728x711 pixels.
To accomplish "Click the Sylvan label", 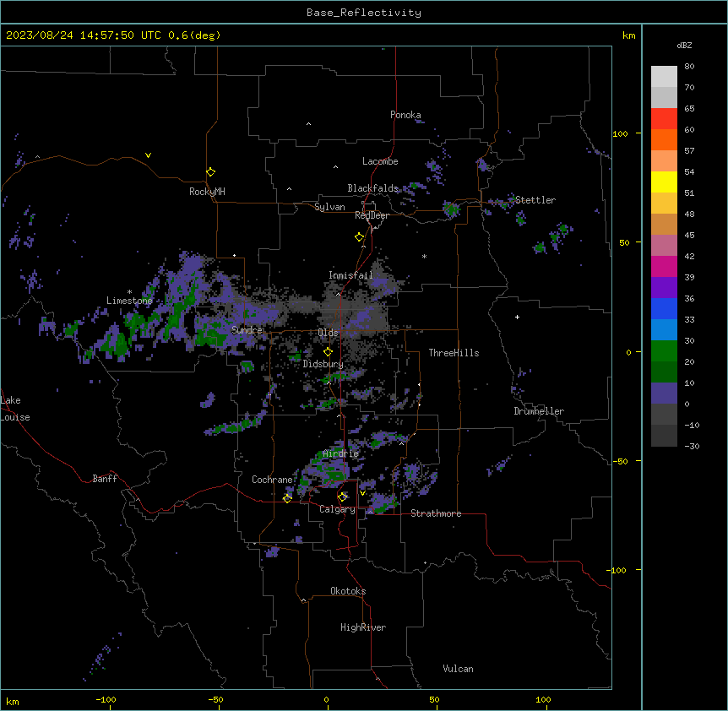I will [329, 207].
